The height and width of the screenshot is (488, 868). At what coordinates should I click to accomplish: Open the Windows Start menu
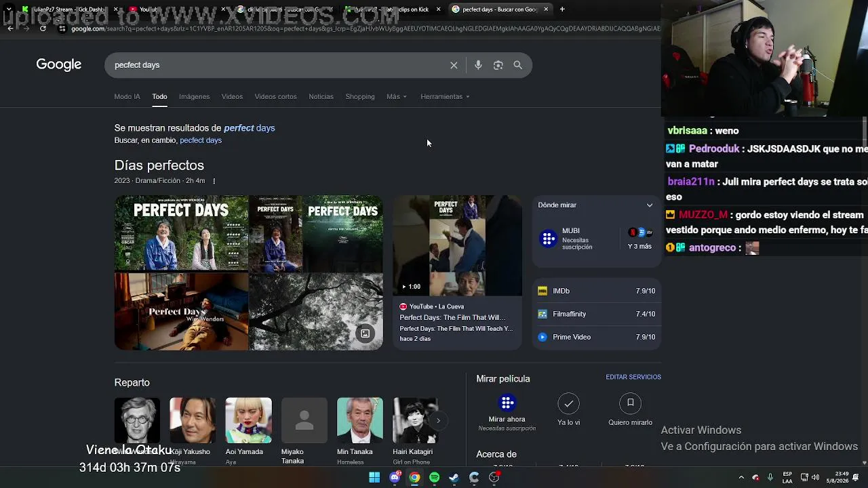click(374, 478)
